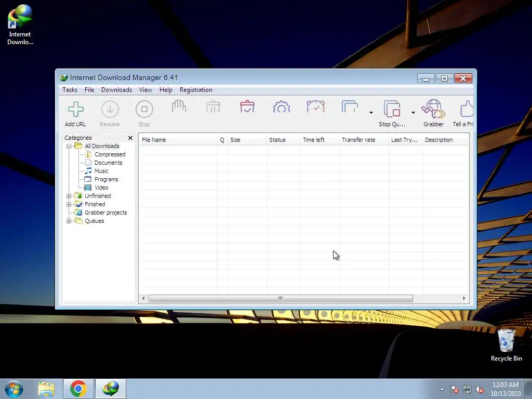Viewport: 532px width, 399px height.
Task: Sort by Status column header
Action: click(x=283, y=140)
